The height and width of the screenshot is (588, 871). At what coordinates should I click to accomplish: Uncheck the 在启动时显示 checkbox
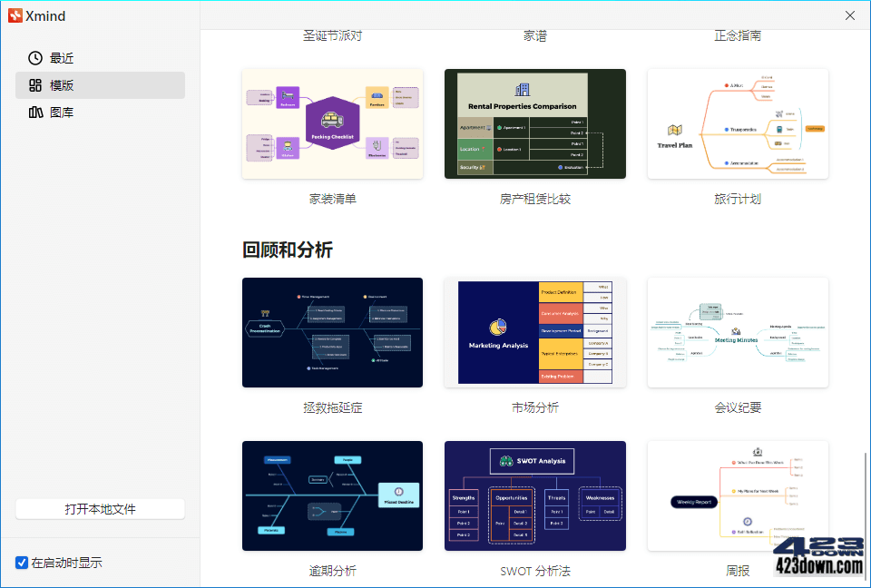[20, 563]
